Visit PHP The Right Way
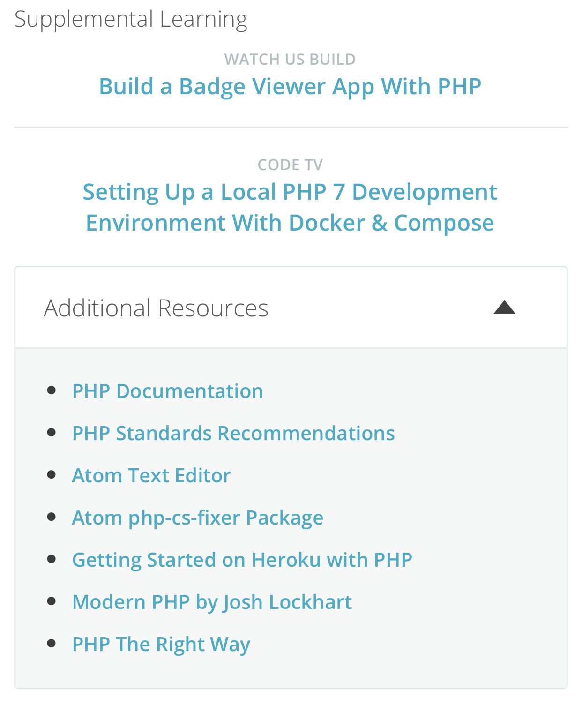 point(161,644)
